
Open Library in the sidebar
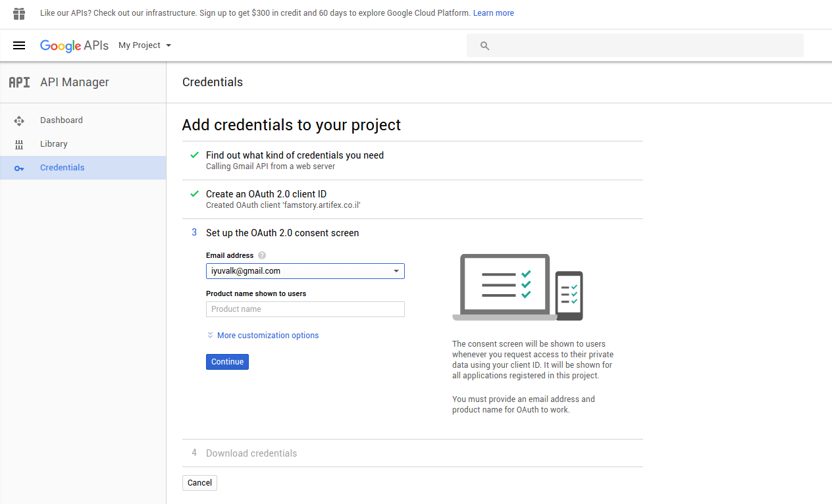coord(54,144)
